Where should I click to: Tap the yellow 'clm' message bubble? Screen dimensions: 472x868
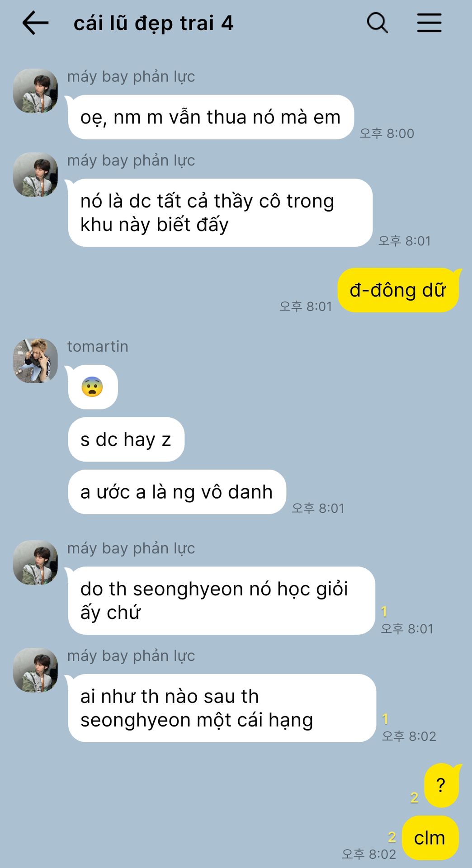(x=430, y=838)
